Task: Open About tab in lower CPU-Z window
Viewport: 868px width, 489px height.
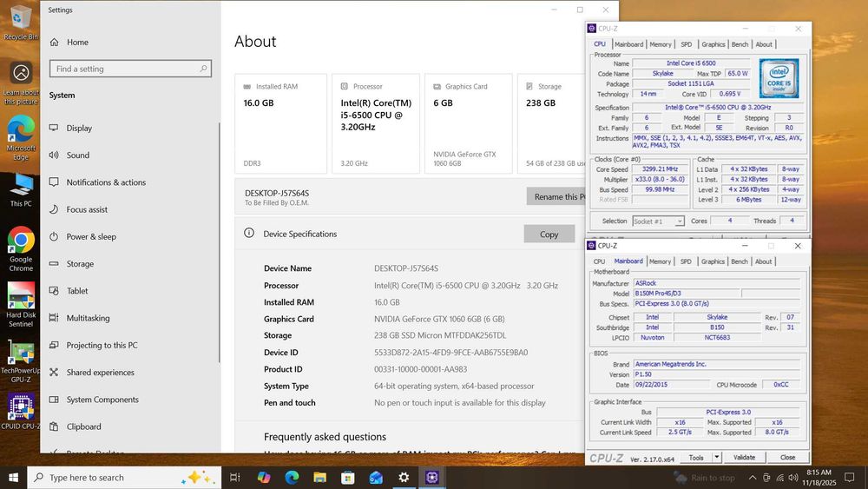Action: click(x=763, y=261)
